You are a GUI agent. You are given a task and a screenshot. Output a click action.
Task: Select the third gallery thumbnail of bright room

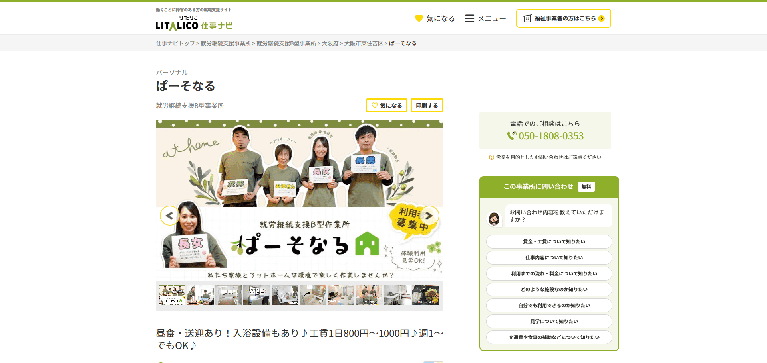228,295
